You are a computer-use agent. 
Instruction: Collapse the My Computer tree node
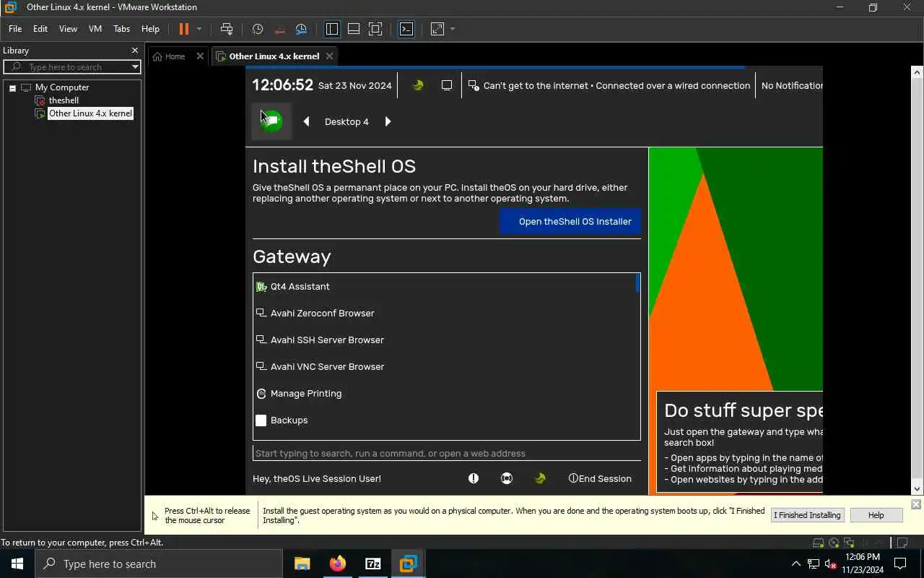coord(12,88)
